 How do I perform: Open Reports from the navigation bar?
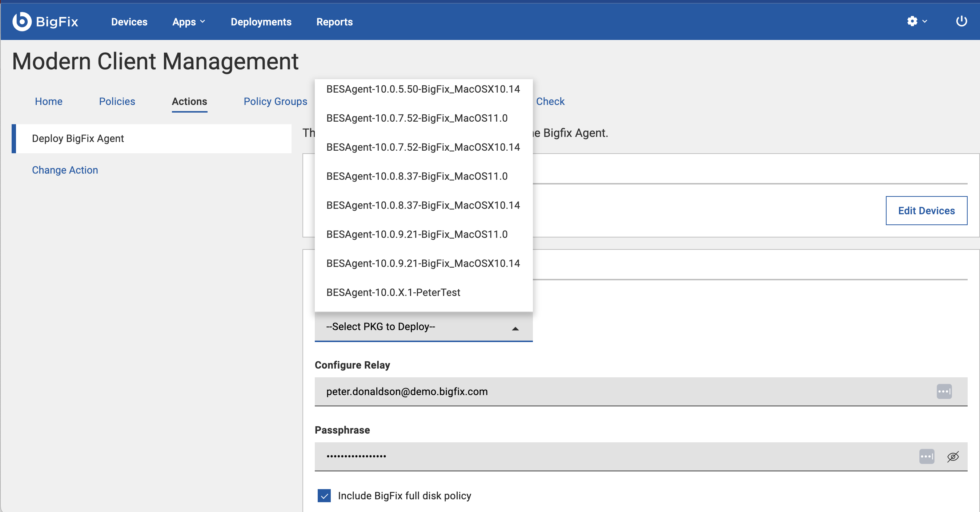click(x=334, y=22)
